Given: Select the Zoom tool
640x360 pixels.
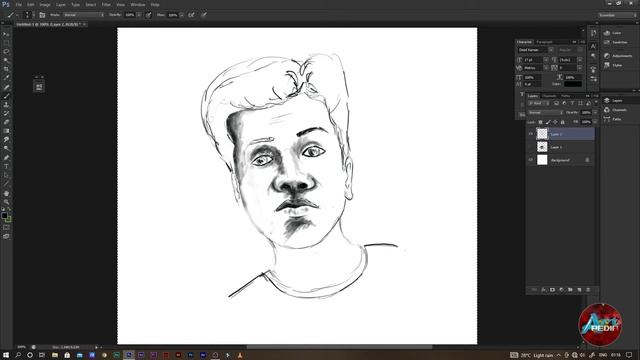Looking at the screenshot, I should [x=6, y=202].
